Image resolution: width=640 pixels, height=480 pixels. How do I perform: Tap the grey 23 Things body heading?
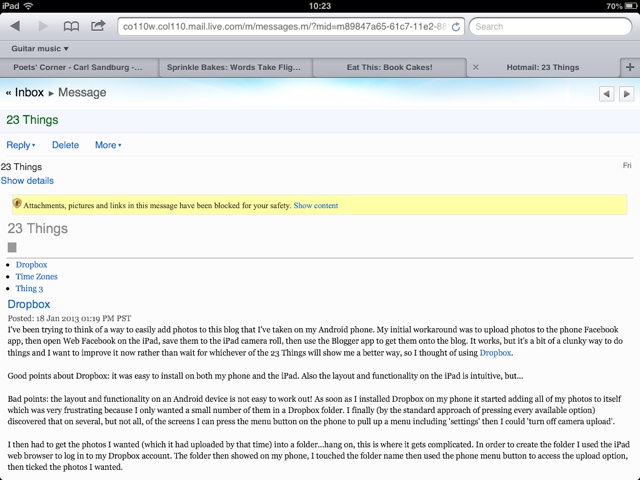point(38,228)
